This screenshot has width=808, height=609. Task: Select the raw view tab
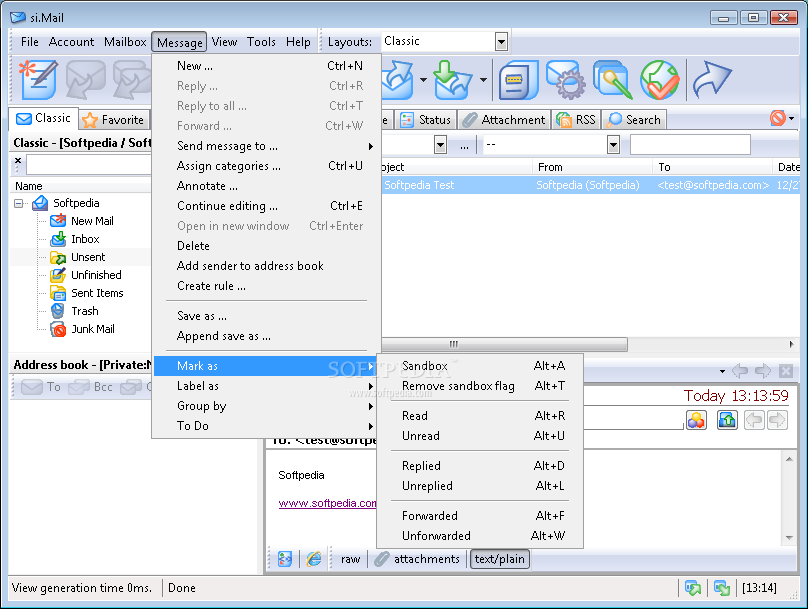pyautogui.click(x=350, y=559)
